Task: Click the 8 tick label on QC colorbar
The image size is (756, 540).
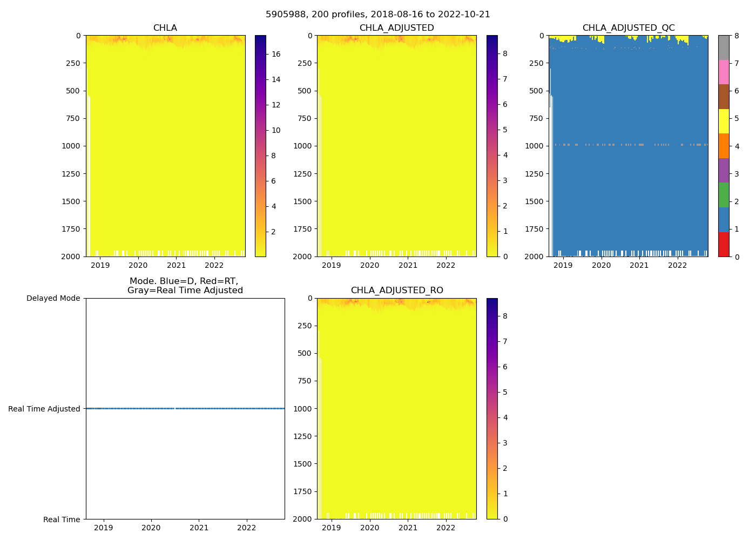Action: [737, 36]
